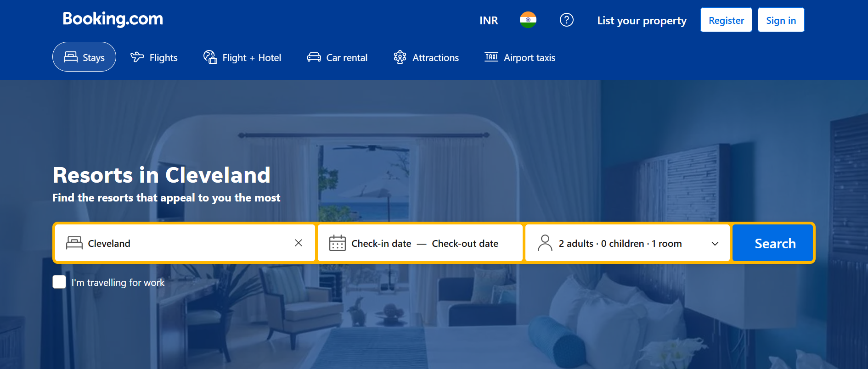
Task: Click the calendar icon for dates
Action: click(x=337, y=243)
